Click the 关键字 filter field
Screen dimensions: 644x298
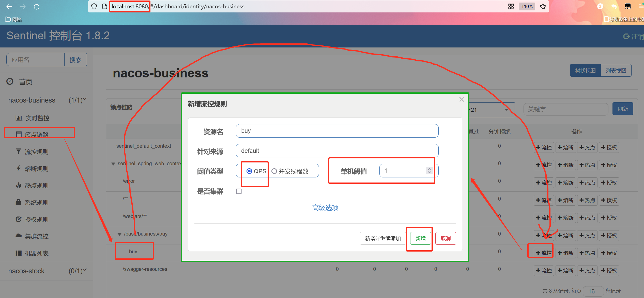point(566,109)
